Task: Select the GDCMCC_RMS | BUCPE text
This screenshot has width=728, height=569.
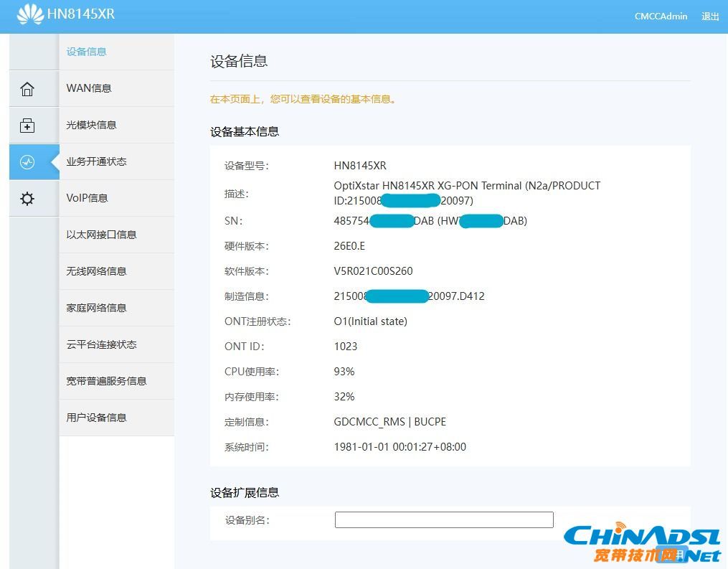Action: 390,422
